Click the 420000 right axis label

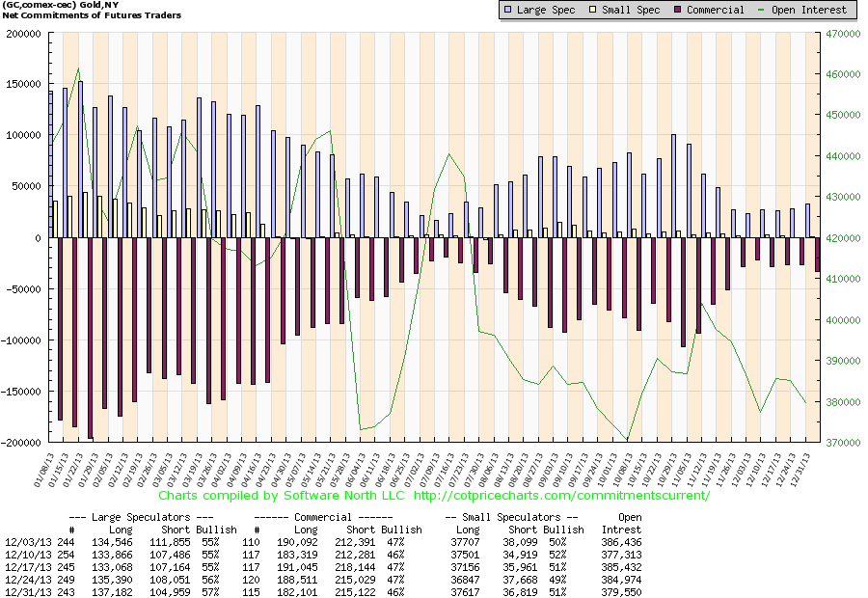pyautogui.click(x=843, y=238)
